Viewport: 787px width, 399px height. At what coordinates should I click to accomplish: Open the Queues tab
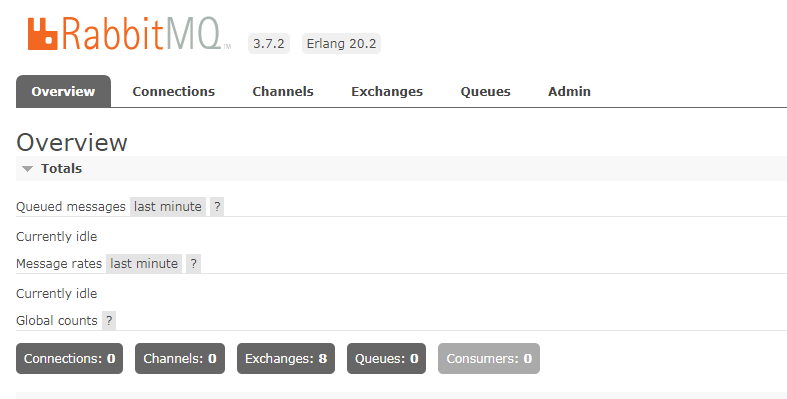click(x=485, y=91)
